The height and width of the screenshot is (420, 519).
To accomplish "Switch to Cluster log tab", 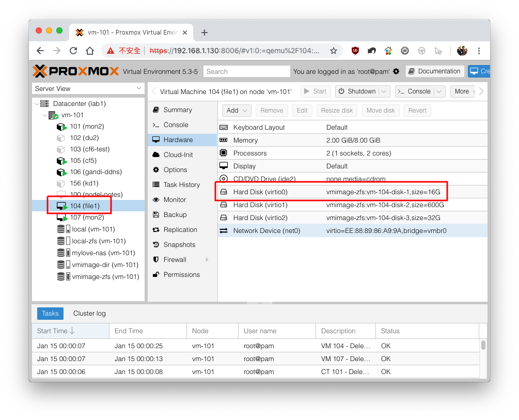I will (89, 314).
